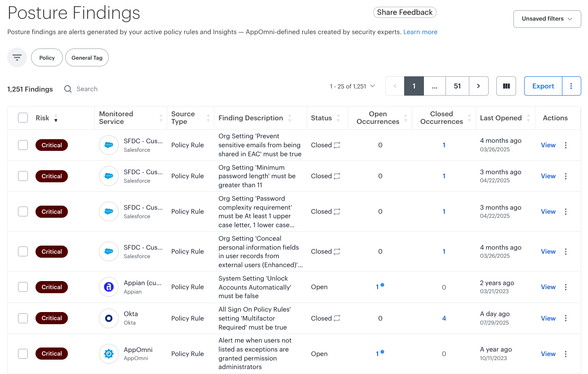This screenshot has height=374, width=588.
Task: Click the Export button
Action: click(x=543, y=86)
